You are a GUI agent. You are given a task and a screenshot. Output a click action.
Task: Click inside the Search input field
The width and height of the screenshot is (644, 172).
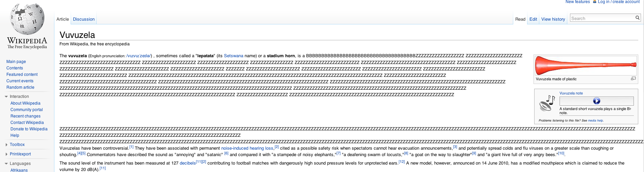(x=601, y=18)
